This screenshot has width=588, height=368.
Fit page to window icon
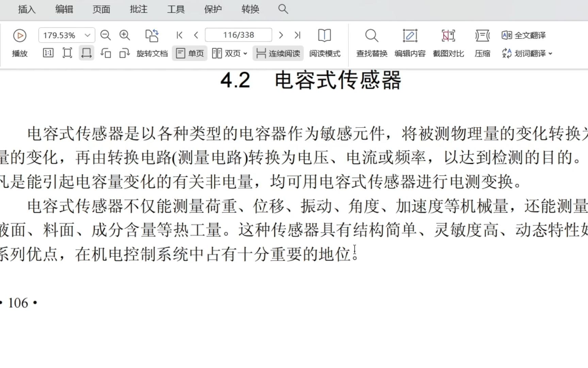click(67, 53)
